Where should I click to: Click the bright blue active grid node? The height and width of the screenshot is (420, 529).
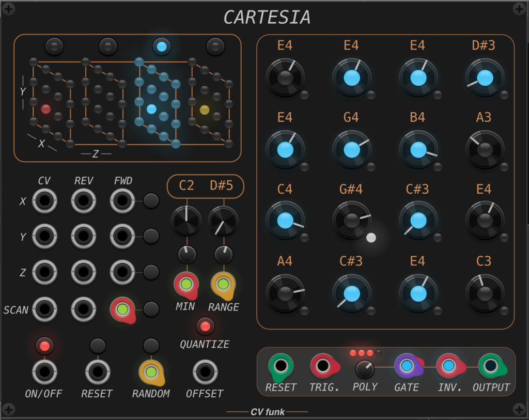click(x=151, y=109)
